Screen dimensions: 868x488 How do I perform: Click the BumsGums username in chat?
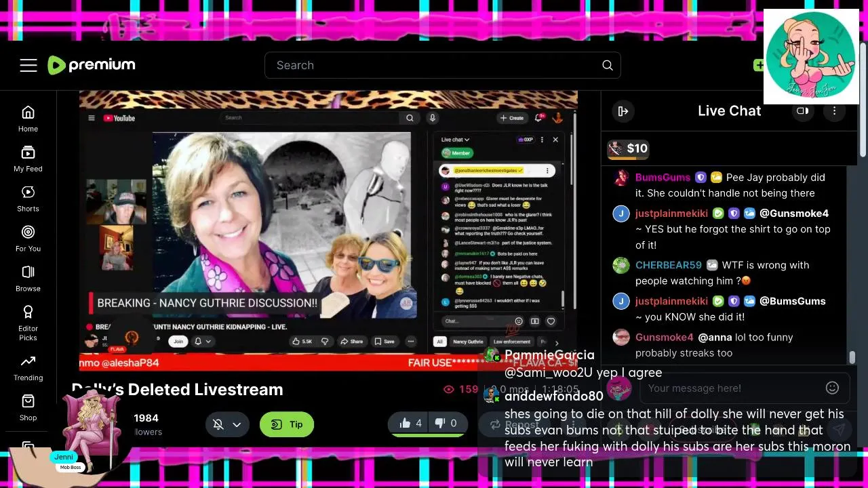(x=663, y=178)
